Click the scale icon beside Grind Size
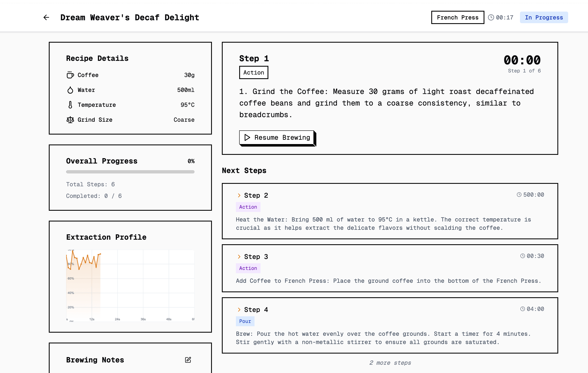The width and height of the screenshot is (588, 373). [70, 119]
